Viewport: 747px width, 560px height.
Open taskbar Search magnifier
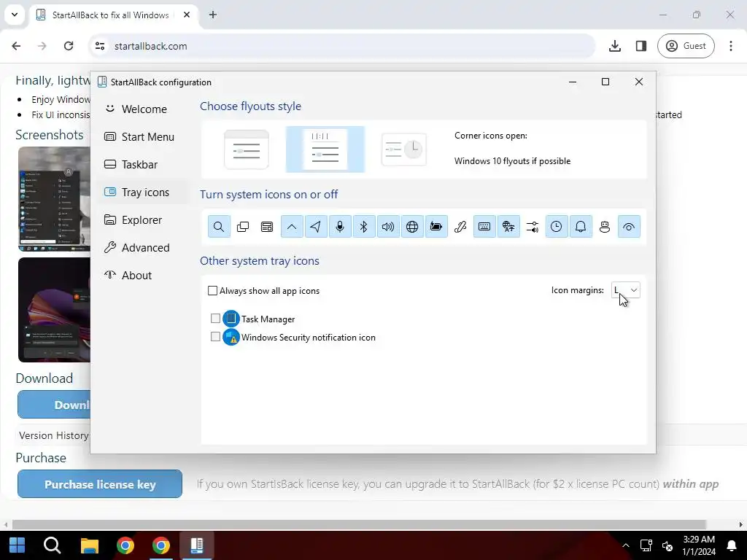click(x=53, y=545)
